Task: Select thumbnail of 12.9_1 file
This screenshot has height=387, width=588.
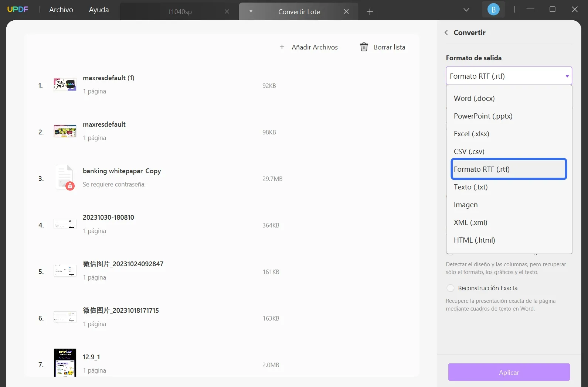Action: coord(65,363)
